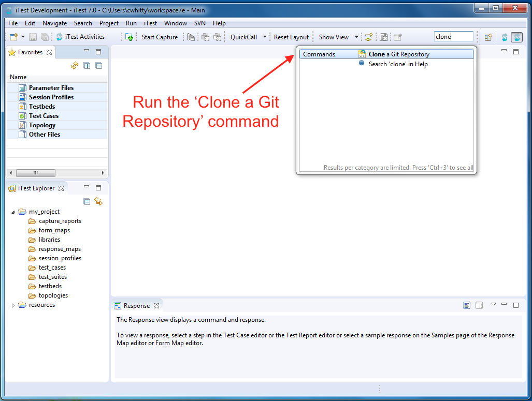Click the Start Capture button
532x401 pixels.
click(160, 37)
